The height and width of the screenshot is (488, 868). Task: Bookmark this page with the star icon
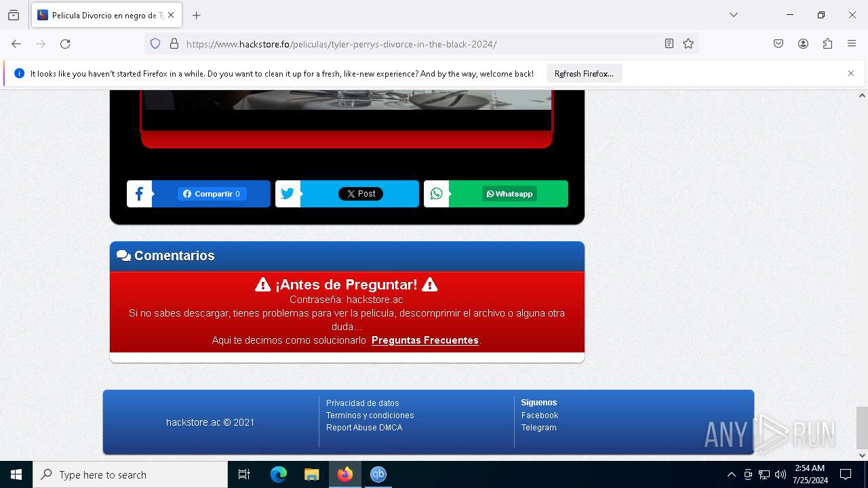pyautogui.click(x=688, y=43)
